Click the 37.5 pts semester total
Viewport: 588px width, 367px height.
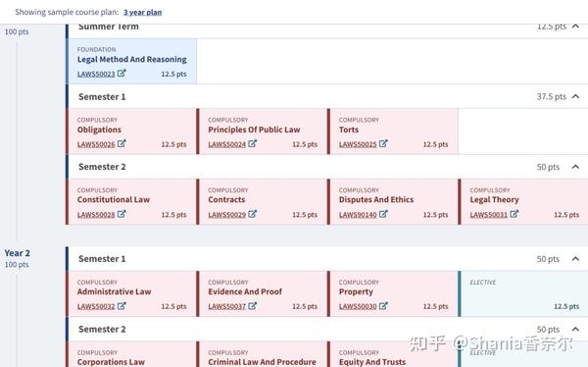551,96
